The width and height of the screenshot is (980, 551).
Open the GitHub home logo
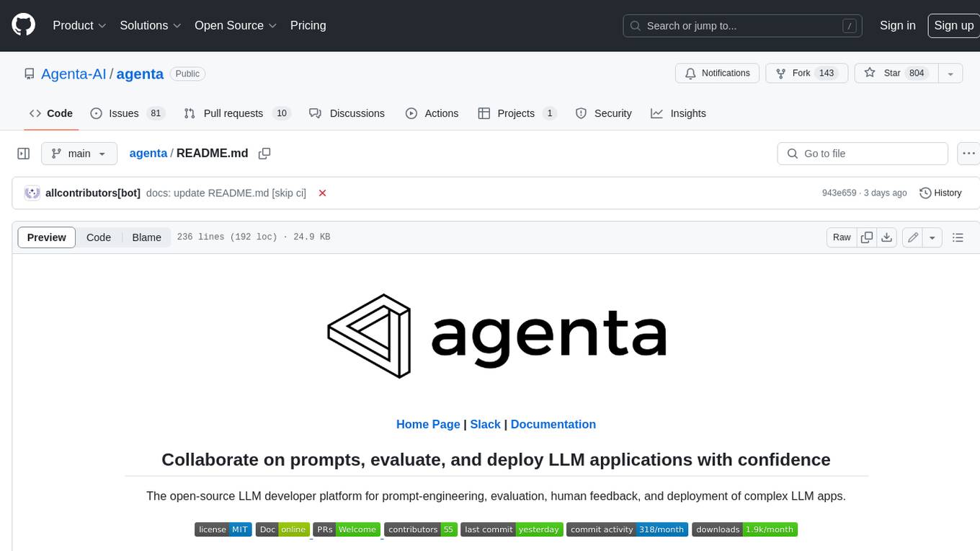pyautogui.click(x=23, y=25)
